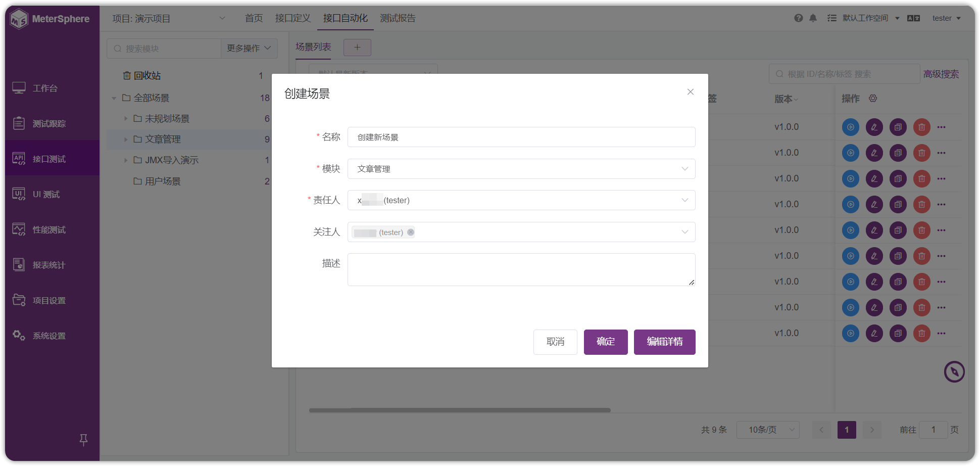The image size is (980, 466).
Task: Open more actions for fifth table row
Action: click(x=941, y=230)
